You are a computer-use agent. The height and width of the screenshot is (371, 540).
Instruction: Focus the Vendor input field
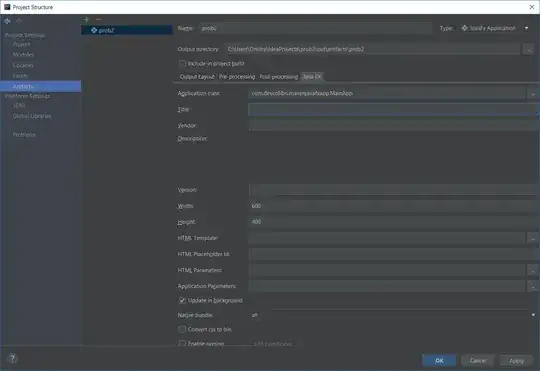(393, 125)
